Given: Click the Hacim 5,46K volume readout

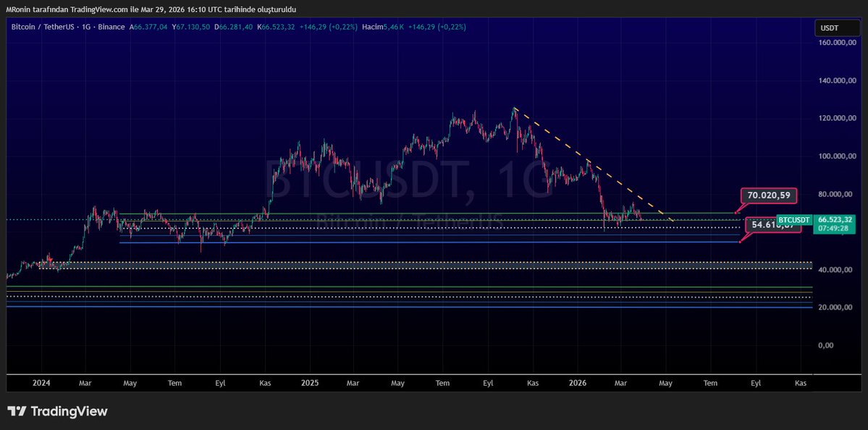Looking at the screenshot, I should (x=383, y=27).
